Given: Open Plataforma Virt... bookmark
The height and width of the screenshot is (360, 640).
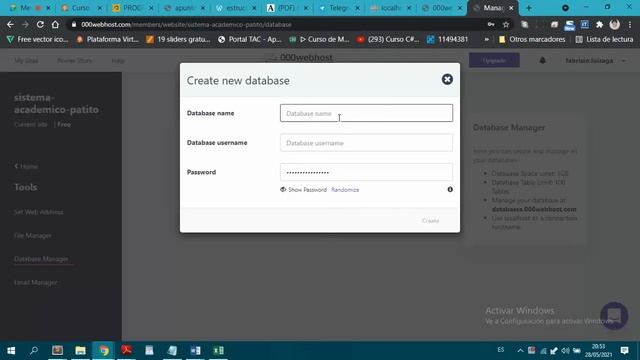Looking at the screenshot, I should point(108,39).
